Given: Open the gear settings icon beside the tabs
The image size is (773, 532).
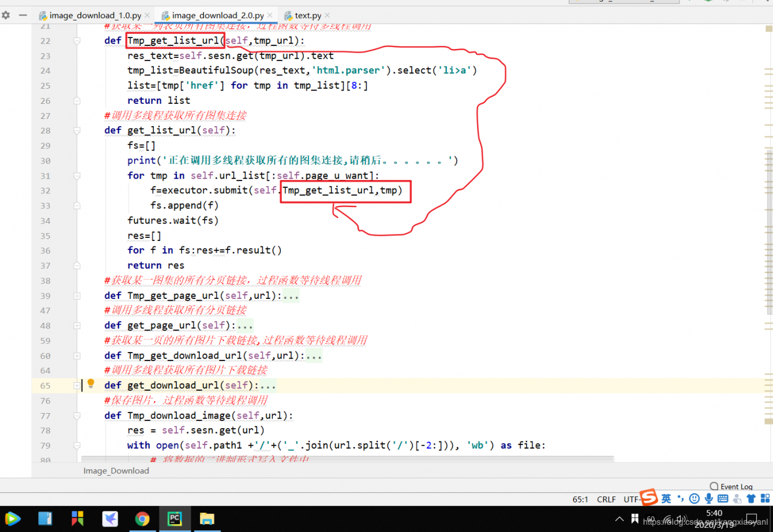Looking at the screenshot, I should [x=6, y=15].
